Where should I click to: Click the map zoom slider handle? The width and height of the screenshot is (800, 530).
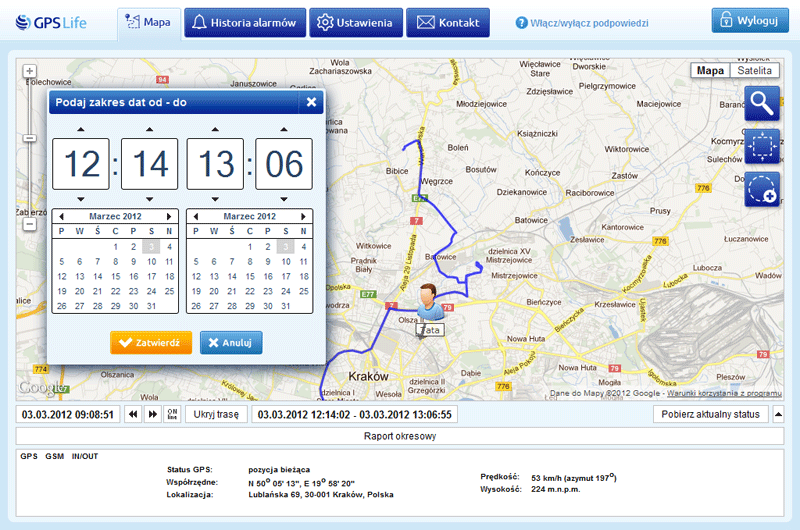click(30, 138)
